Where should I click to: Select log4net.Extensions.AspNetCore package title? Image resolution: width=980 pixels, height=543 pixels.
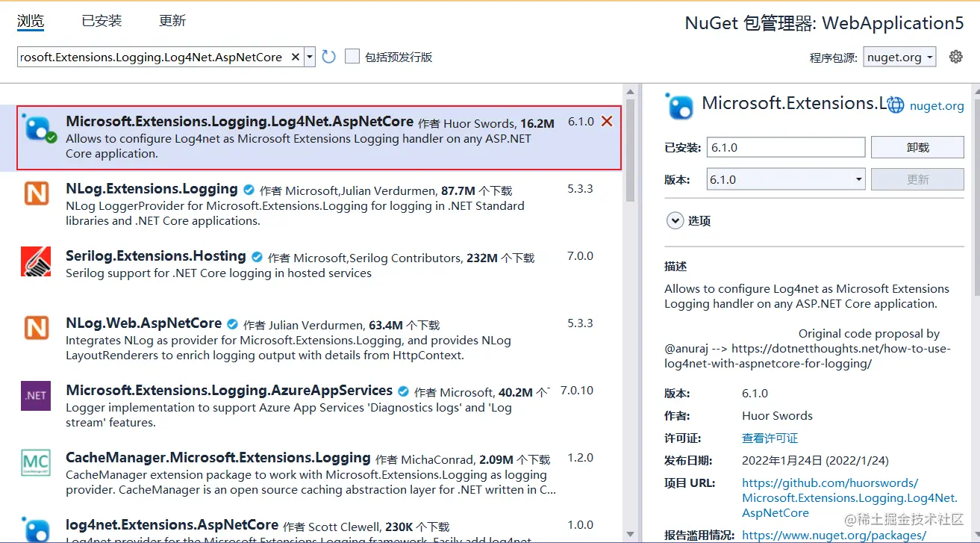[172, 525]
